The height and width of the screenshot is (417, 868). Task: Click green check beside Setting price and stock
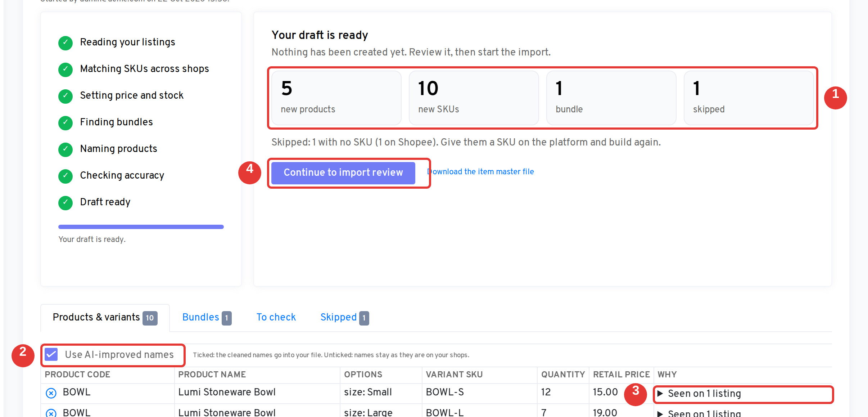click(65, 96)
